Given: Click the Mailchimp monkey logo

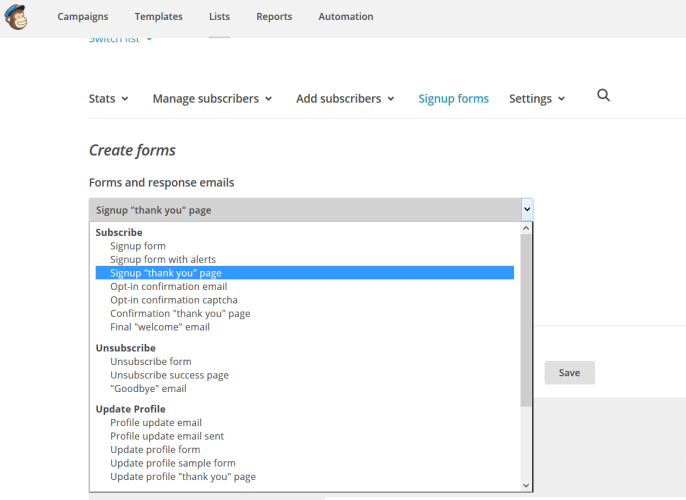Looking at the screenshot, I should [16, 17].
